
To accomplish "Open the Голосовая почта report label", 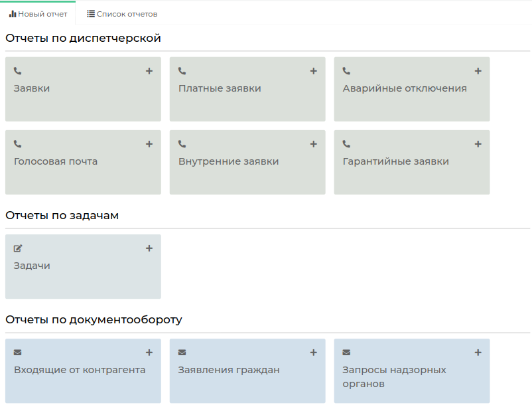I will tap(56, 161).
